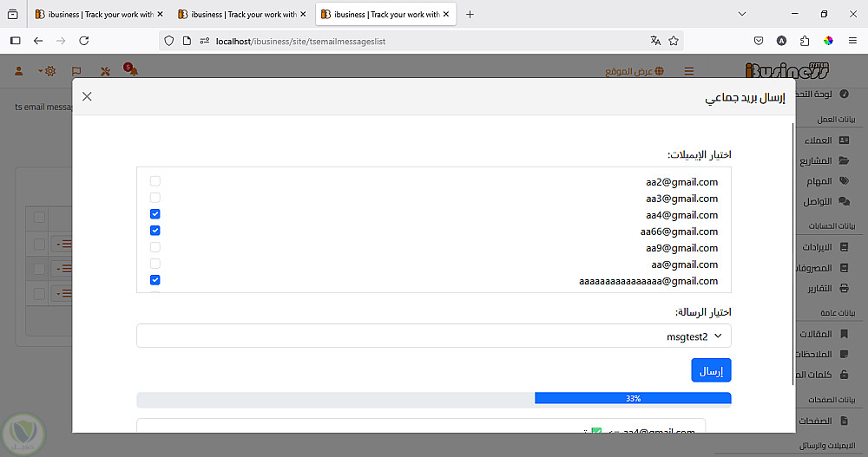Open الايرادات revenues in sidebar
Viewport: 868px width, 457px height.
(x=826, y=247)
